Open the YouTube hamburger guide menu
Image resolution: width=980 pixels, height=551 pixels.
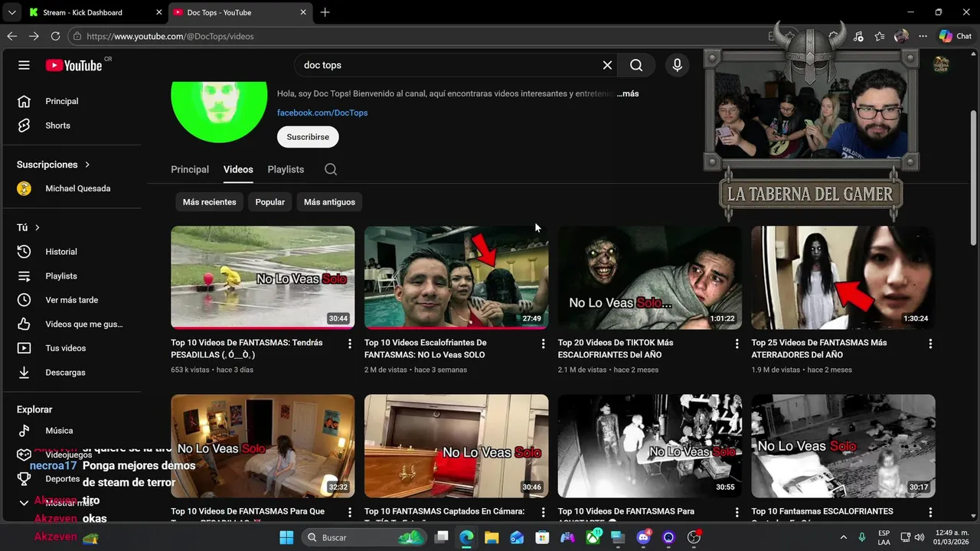(24, 65)
